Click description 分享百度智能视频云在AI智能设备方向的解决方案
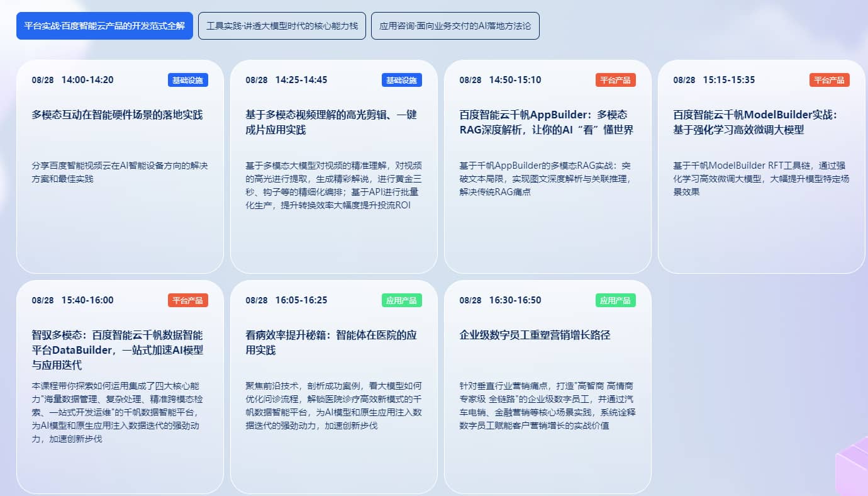Viewport: 868px width, 496px height. coord(120,172)
